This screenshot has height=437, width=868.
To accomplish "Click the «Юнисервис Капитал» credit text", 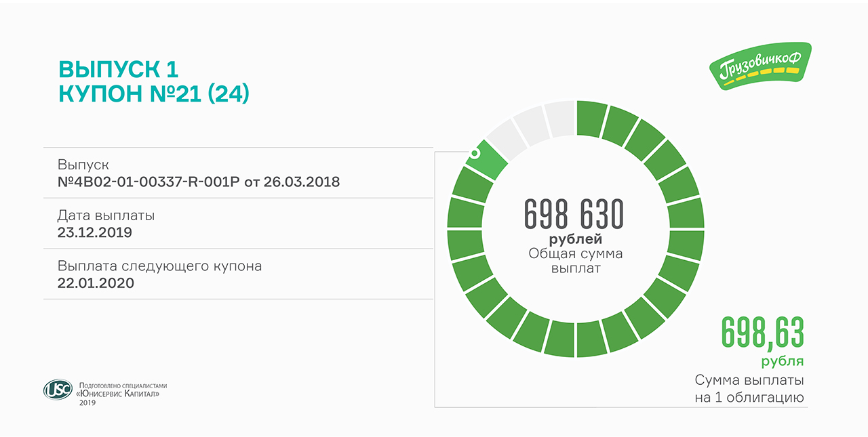I will coord(119,394).
